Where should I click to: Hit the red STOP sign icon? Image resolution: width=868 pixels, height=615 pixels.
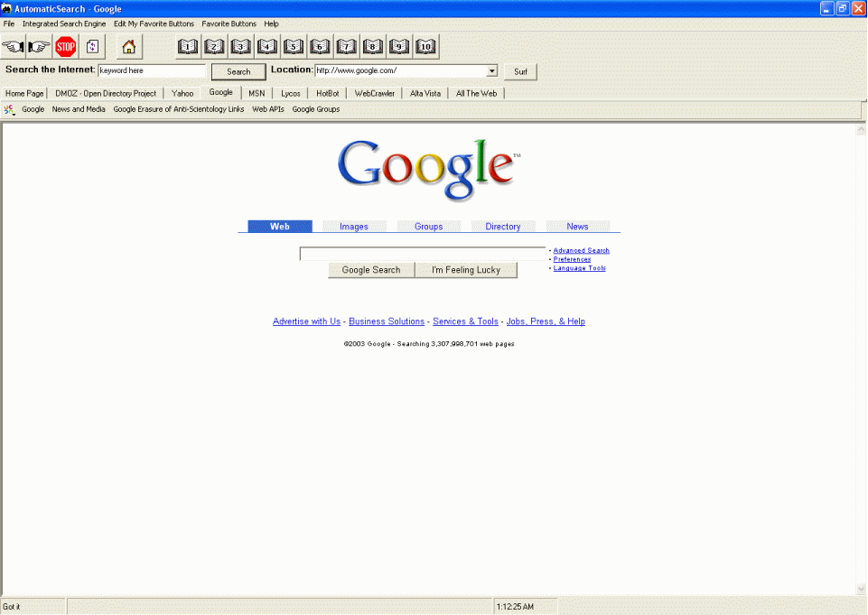pyautogui.click(x=65, y=47)
